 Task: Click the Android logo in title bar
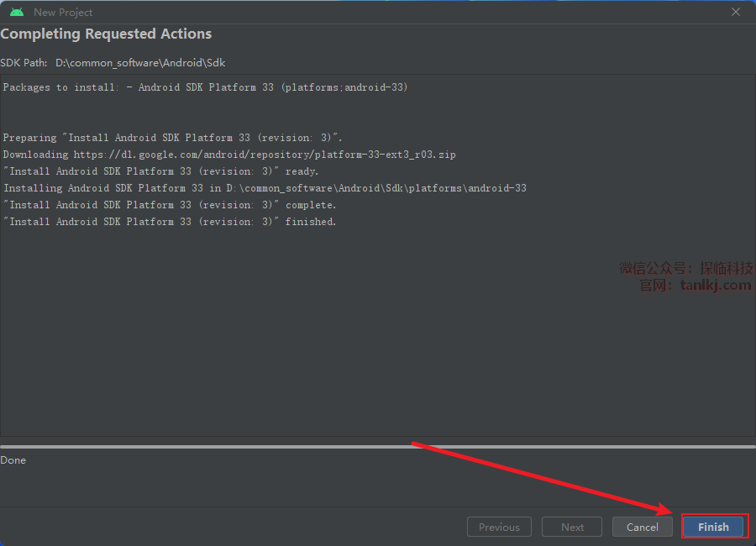(x=17, y=13)
